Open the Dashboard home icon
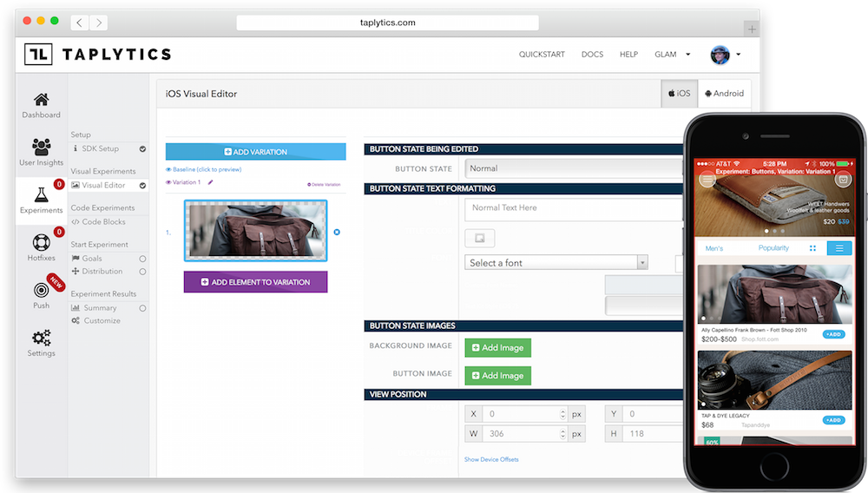Screen dimensions: 868x493 [41, 100]
